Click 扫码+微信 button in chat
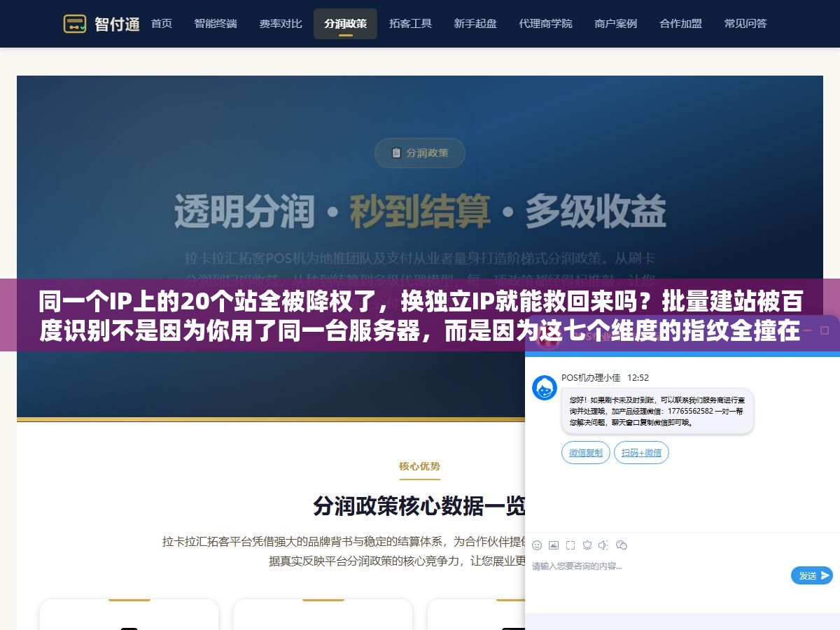Viewport: 840px width, 630px height. click(x=641, y=453)
